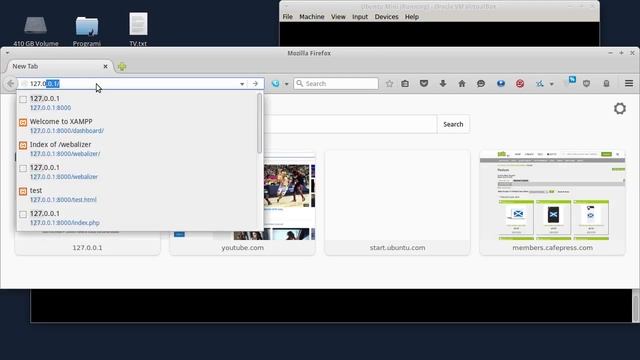Click the Hello chat bubble icon
640x360 pixels.
[x=481, y=84]
